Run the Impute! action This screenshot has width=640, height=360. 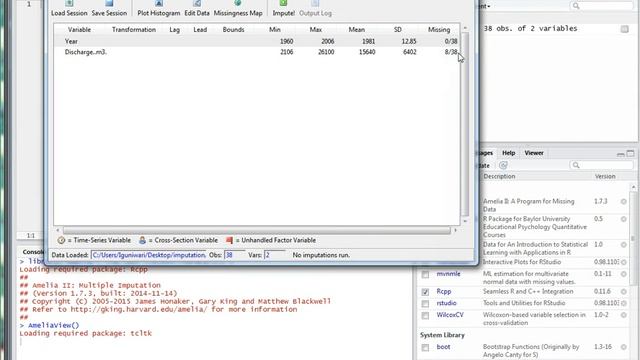(x=283, y=8)
